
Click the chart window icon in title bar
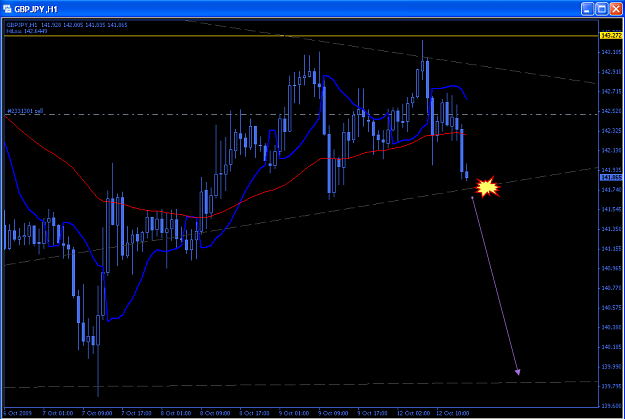[7, 8]
